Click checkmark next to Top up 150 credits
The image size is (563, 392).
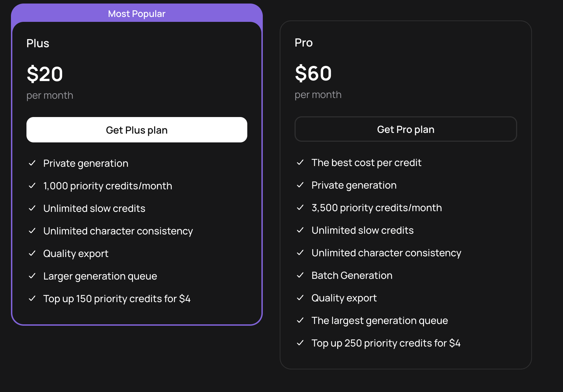point(32,298)
